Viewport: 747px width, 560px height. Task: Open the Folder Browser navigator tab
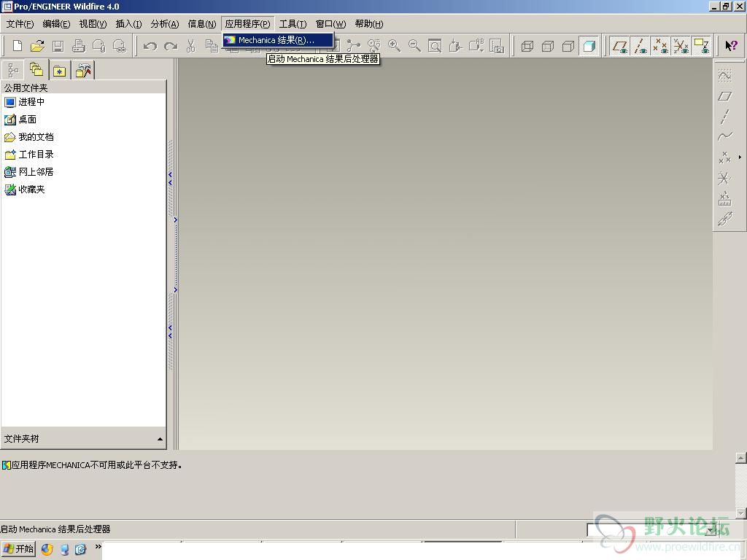[x=36, y=70]
